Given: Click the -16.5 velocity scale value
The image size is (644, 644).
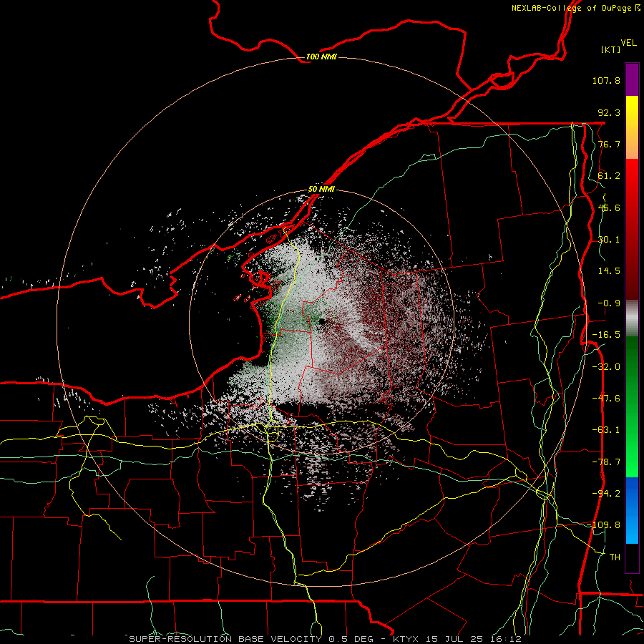Looking at the screenshot, I should (x=606, y=335).
